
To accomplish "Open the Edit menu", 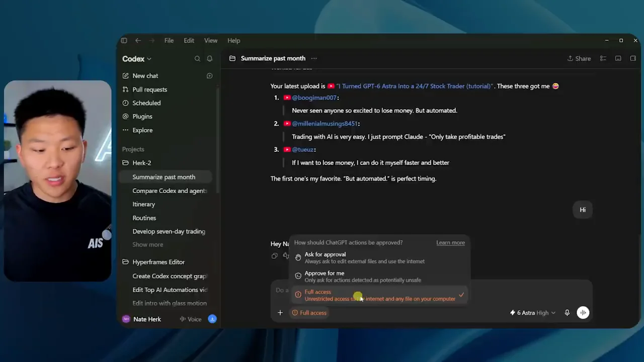I will (189, 41).
